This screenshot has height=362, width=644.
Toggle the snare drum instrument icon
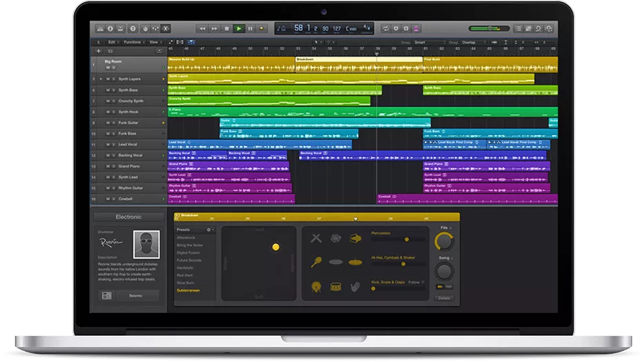point(335,287)
